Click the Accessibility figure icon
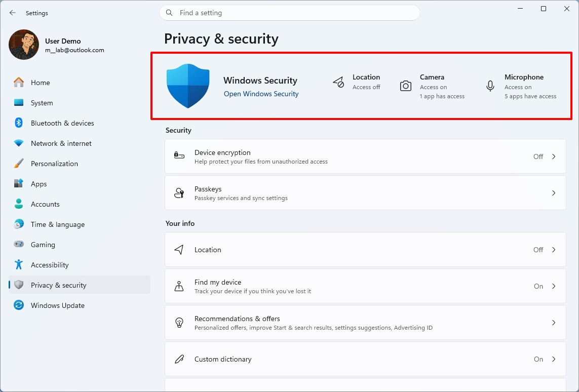 [19, 264]
